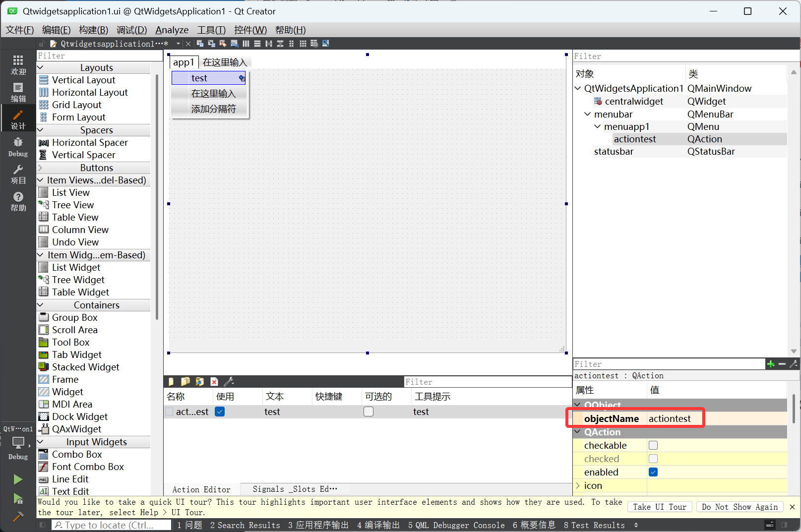Open 4 编译输出 pane
Viewport: 801px width, 532px height.
(x=378, y=525)
